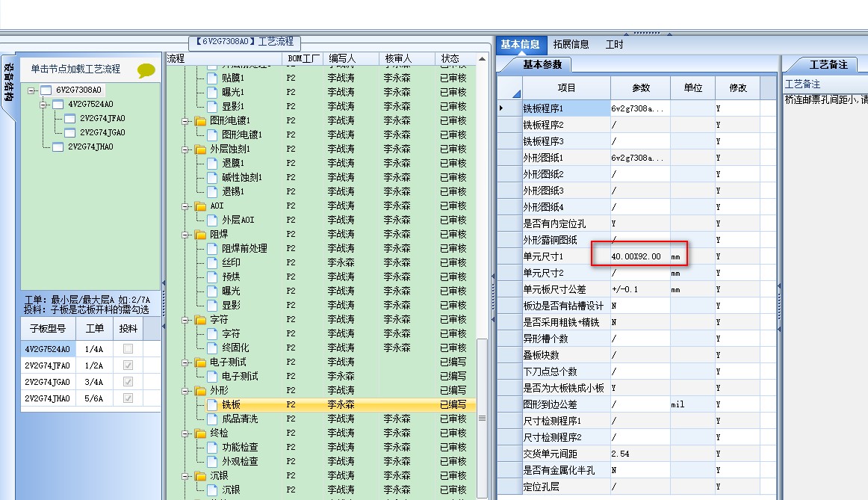
Task: Click the 功能检查 document icon
Action: point(211,448)
